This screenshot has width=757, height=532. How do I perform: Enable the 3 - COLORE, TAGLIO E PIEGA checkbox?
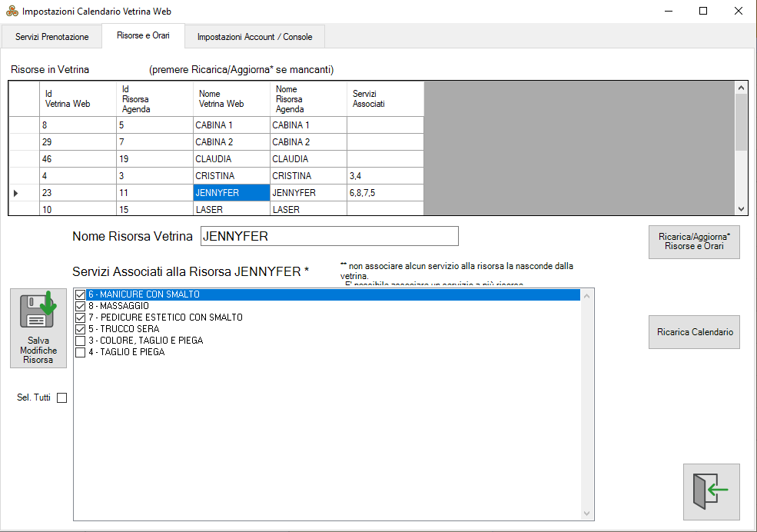pyautogui.click(x=80, y=341)
